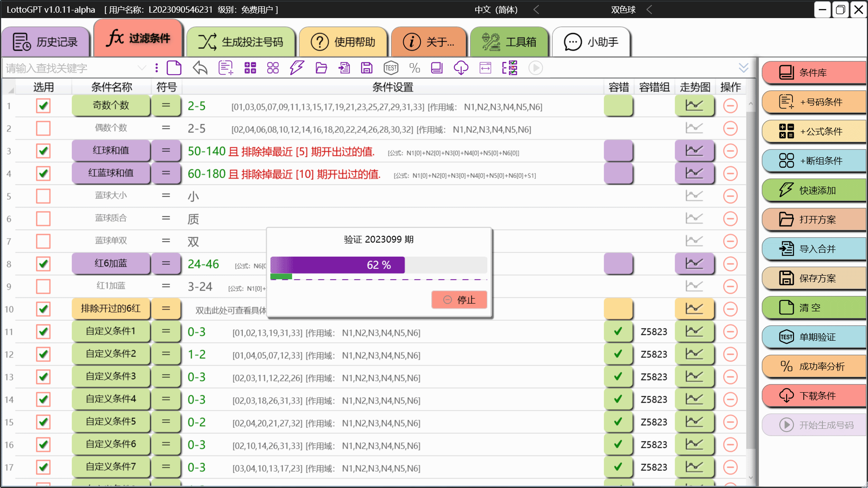Switch to the 历史记录 tab
This screenshot has height=488, width=868.
click(46, 42)
